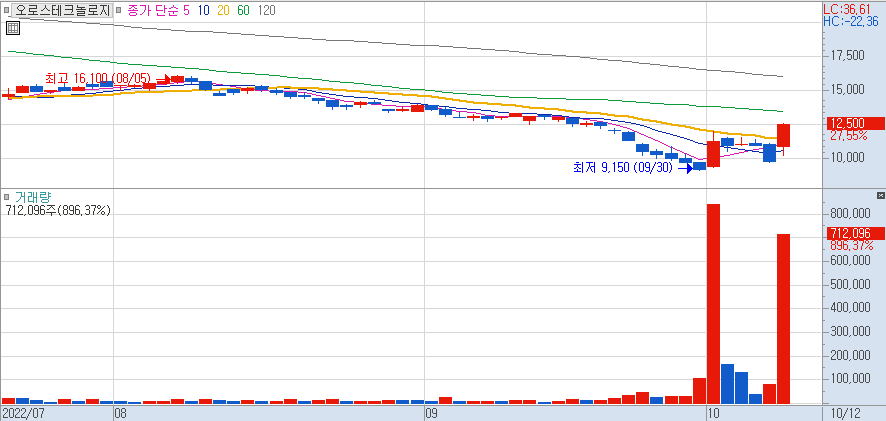
Task: Click the HC:-22.36 value
Action: click(x=851, y=21)
